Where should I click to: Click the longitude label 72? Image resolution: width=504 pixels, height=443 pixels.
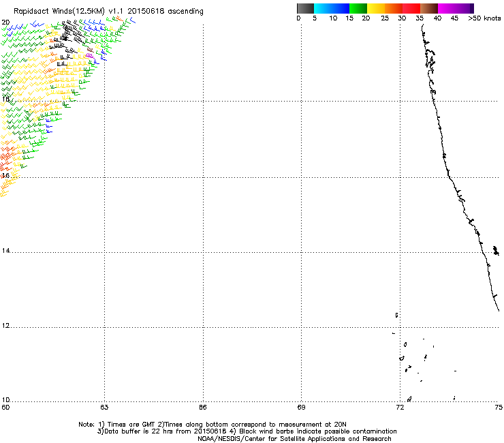click(x=400, y=408)
